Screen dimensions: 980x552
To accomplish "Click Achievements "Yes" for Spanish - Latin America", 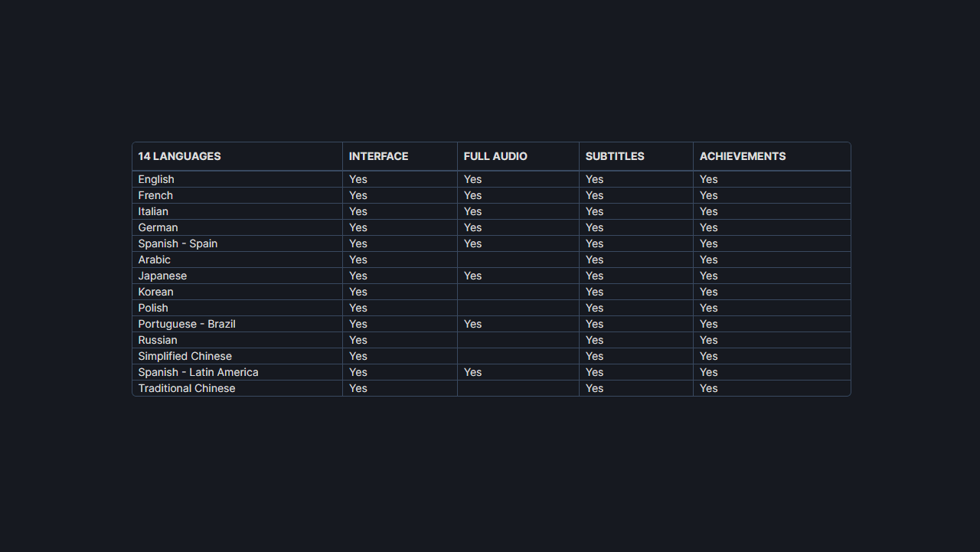I will pos(708,372).
